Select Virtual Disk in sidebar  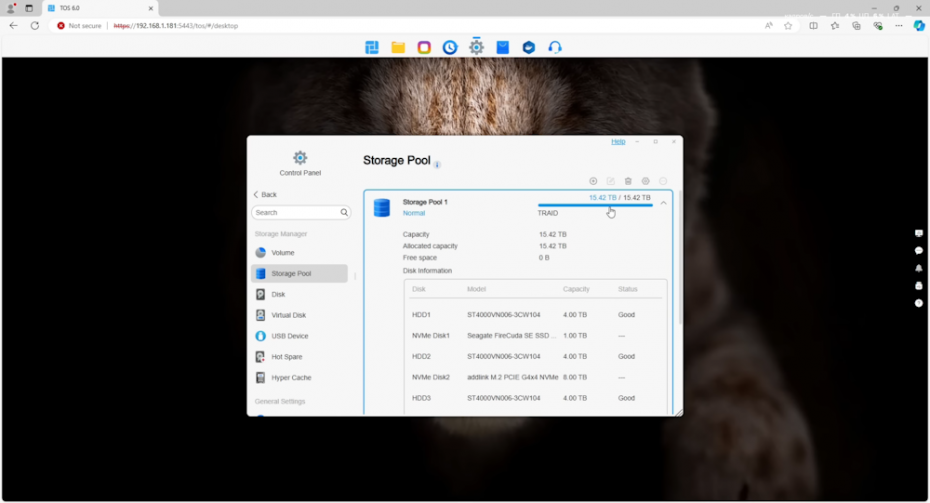300,315
